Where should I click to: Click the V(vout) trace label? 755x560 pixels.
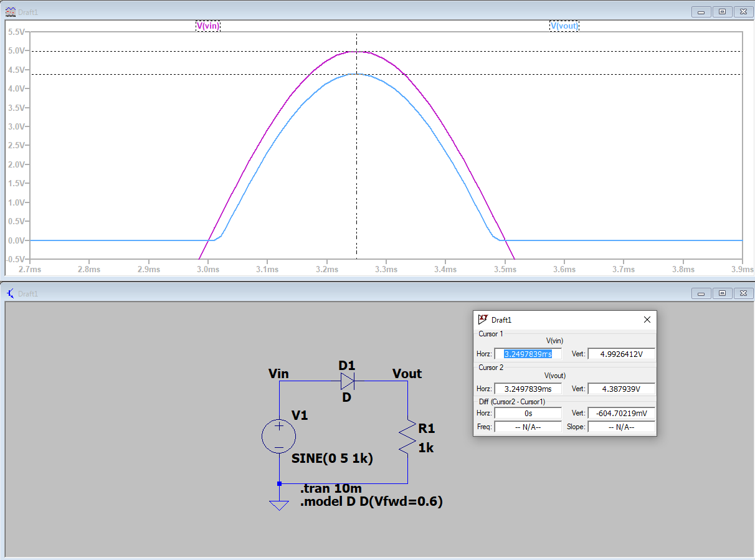[x=564, y=26]
